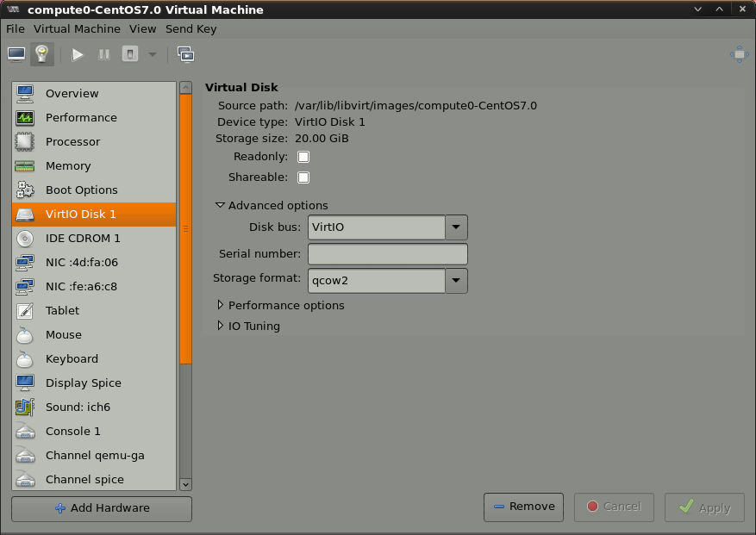Screen dimensions: 756x535
Task: Toggle the Readonly checkbox
Action: pos(303,157)
